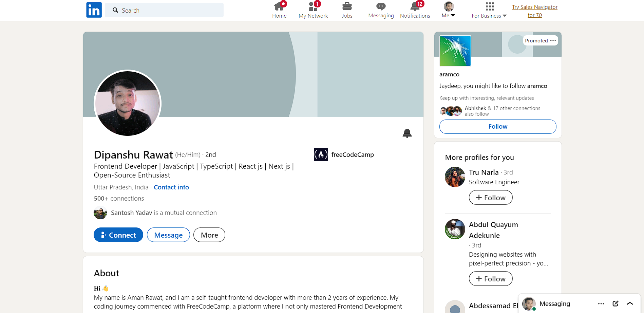Open Abdul Quayum Adekunle's profile picture
The height and width of the screenshot is (313, 644).
[x=455, y=229]
